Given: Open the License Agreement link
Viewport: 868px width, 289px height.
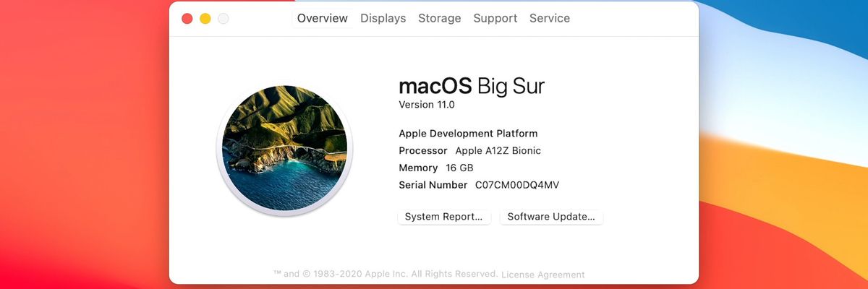Looking at the screenshot, I should pos(542,275).
